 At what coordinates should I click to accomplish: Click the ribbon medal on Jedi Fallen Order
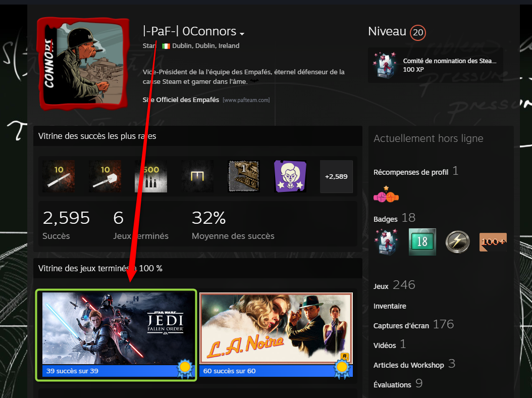185,369
